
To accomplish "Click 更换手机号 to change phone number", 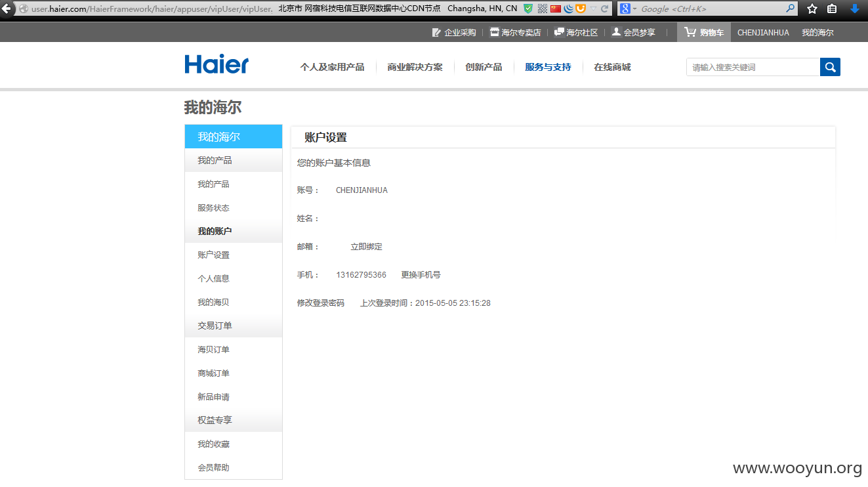I will pyautogui.click(x=421, y=275).
